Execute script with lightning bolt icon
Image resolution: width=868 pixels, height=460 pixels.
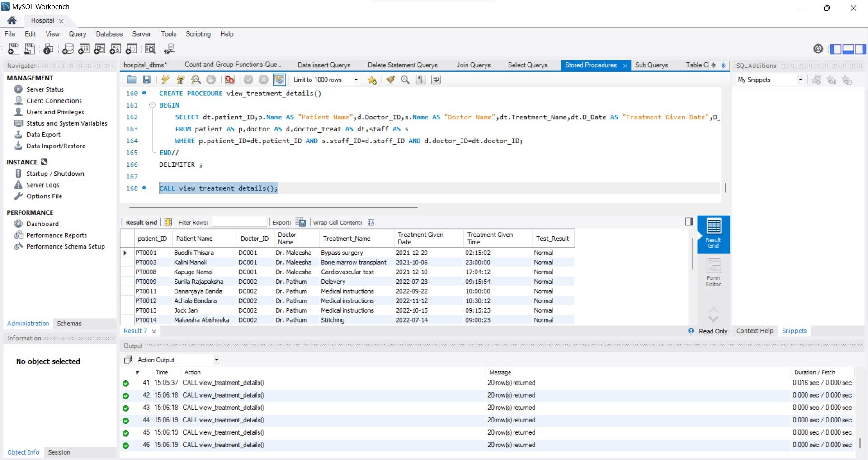[165, 80]
